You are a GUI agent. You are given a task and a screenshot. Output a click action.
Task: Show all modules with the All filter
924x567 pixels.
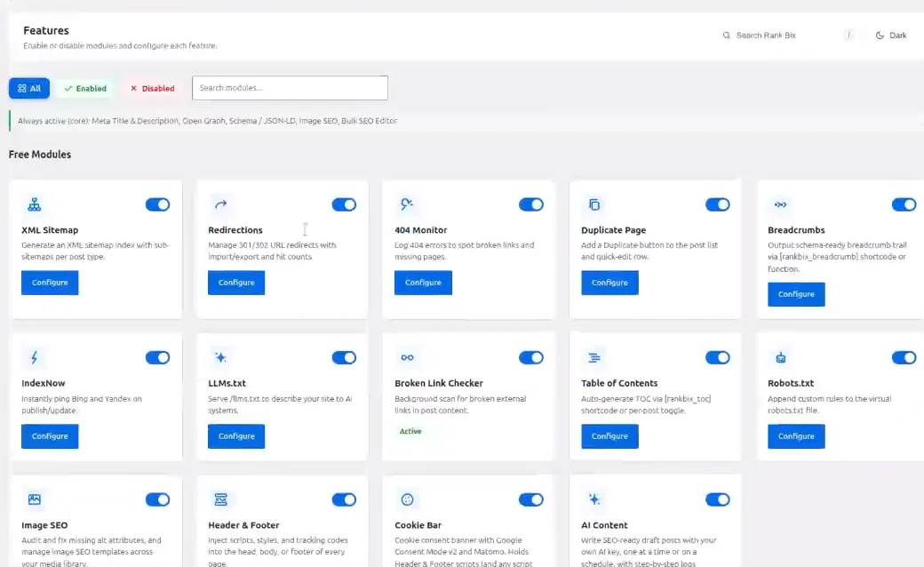[x=28, y=88]
